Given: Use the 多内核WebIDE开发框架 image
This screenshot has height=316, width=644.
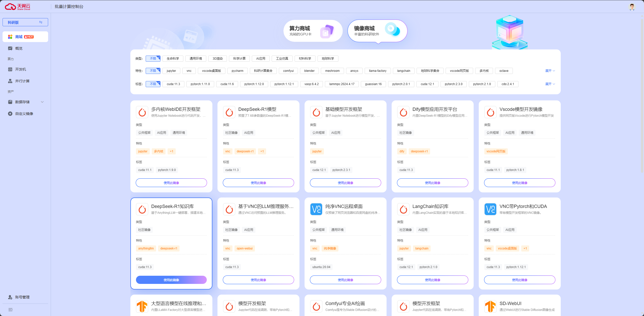Looking at the screenshot, I should (171, 183).
